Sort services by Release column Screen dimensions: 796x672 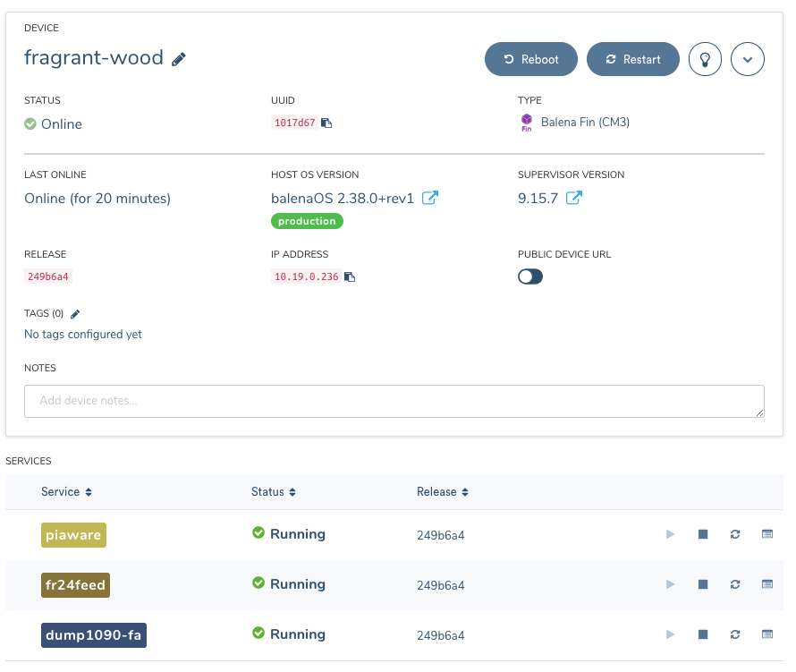point(443,491)
